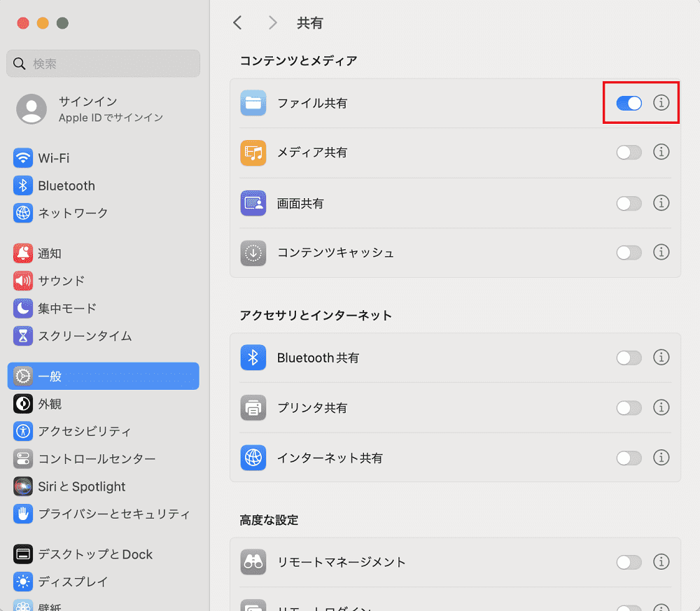The width and height of the screenshot is (700, 611).
Task: Select ネットワーク in the sidebar
Action: coord(103,213)
